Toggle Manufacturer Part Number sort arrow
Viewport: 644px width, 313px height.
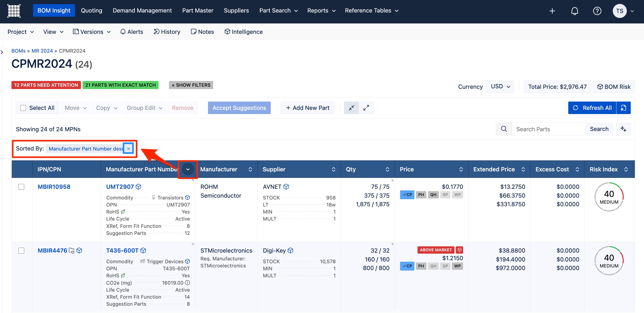click(x=188, y=169)
